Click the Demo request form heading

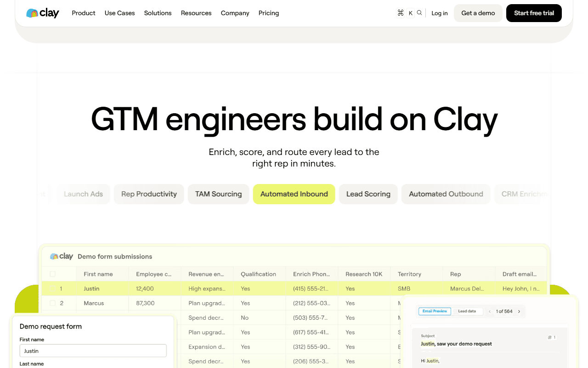click(51, 327)
